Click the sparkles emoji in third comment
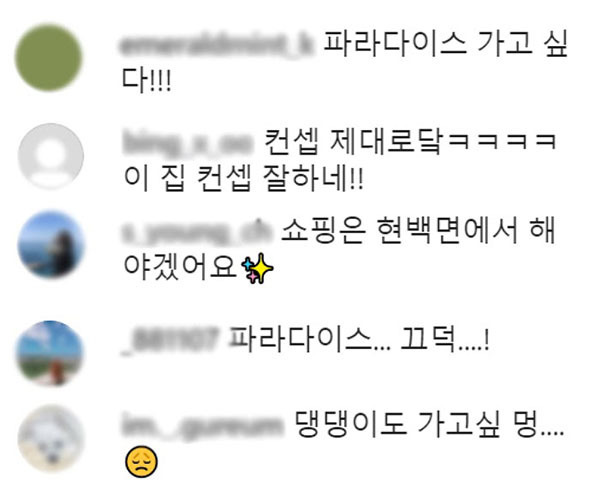600x498 pixels. (x=257, y=269)
